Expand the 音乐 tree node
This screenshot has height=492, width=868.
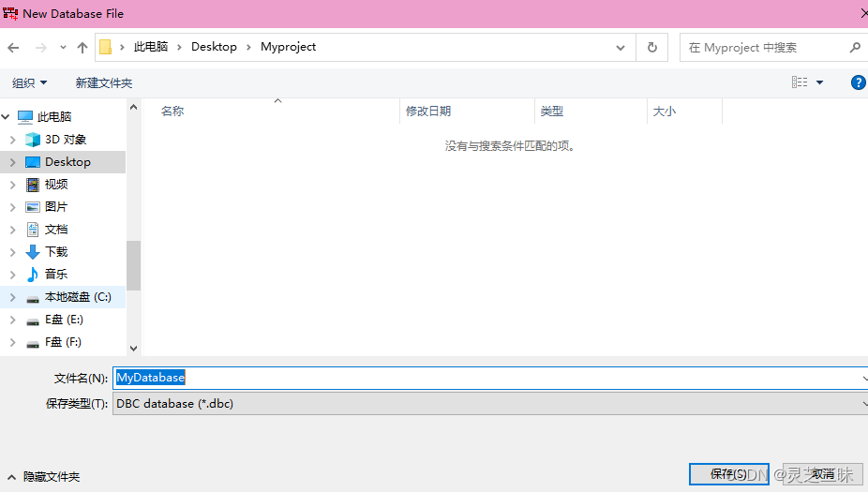point(13,275)
